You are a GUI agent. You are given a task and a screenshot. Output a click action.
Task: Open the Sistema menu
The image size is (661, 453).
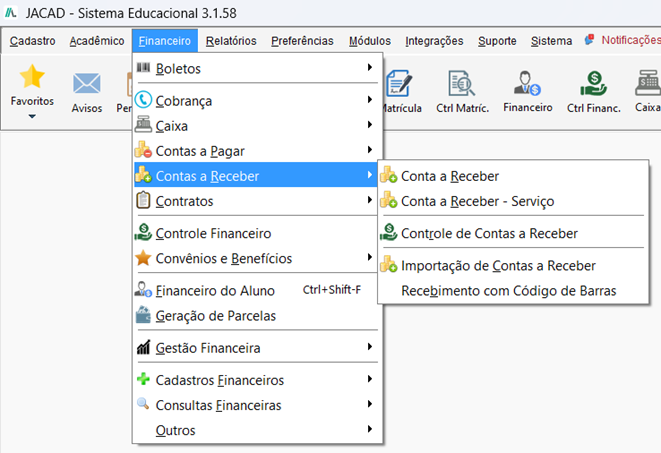551,41
